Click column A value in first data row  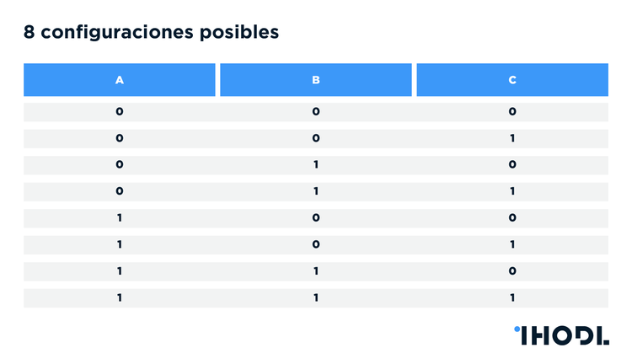click(x=120, y=111)
